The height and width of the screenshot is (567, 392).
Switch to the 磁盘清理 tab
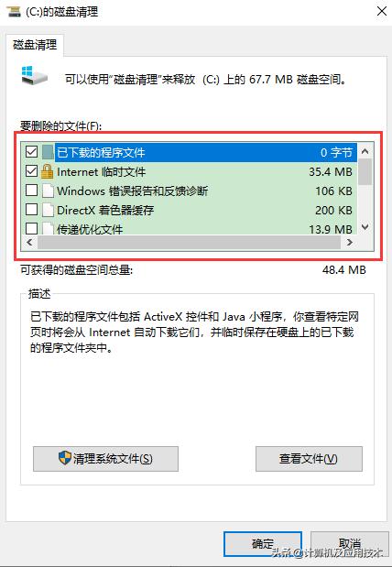click(x=35, y=45)
